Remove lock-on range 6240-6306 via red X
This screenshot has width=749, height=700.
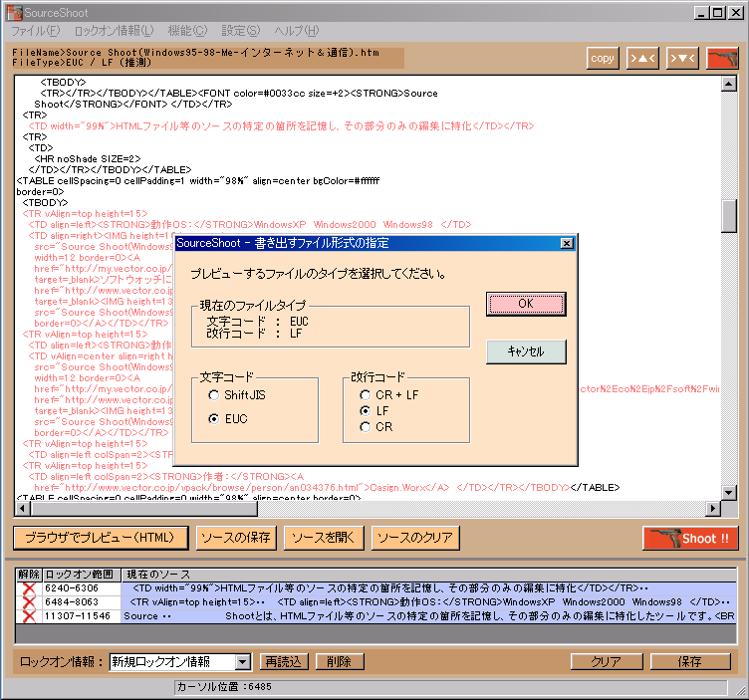(x=29, y=588)
